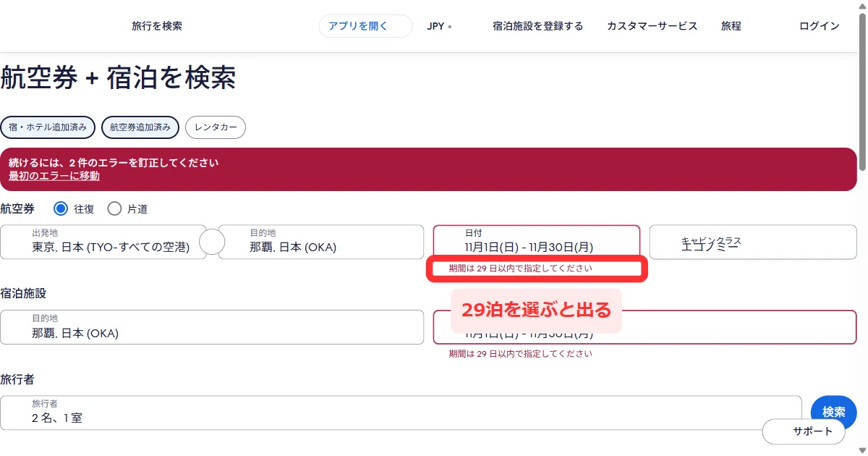Open the 宿泊施設 date field
This screenshot has width=868, height=456.
644,327
